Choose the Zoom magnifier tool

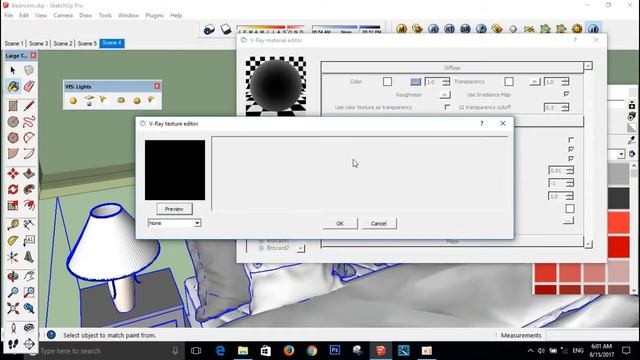click(x=13, y=292)
